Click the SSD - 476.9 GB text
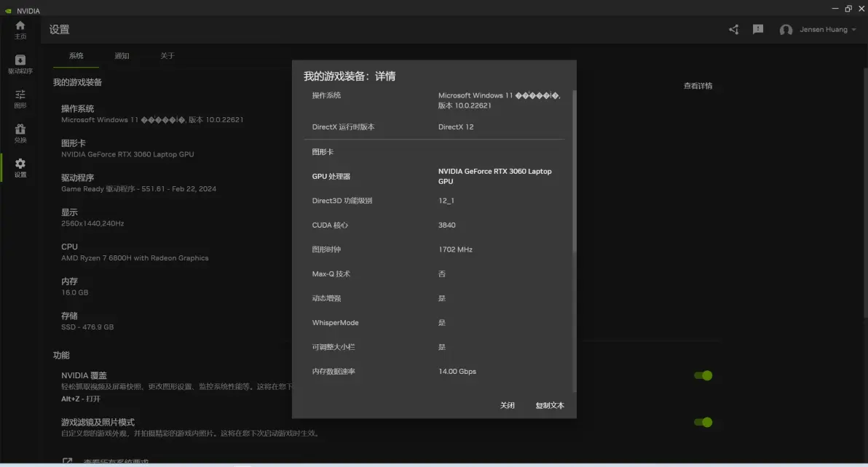The image size is (868, 467). coord(87,327)
